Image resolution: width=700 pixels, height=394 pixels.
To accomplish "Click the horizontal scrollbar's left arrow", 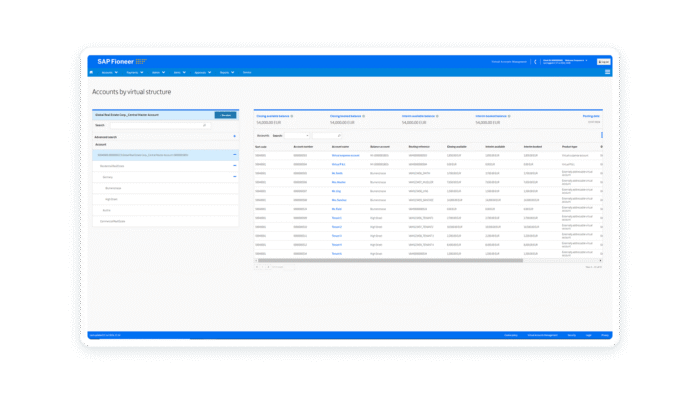I will tap(256, 261).
